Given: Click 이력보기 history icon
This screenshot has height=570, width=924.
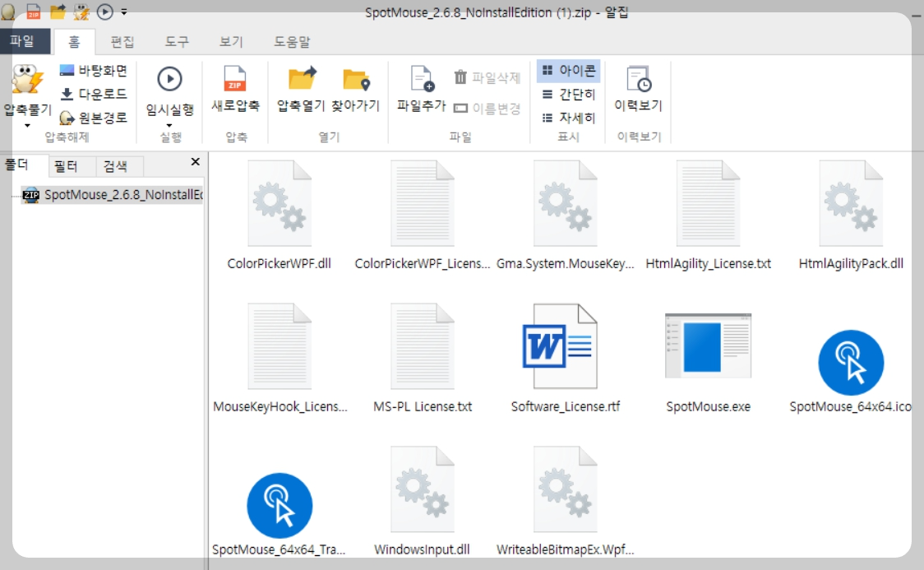Looking at the screenshot, I should (639, 79).
